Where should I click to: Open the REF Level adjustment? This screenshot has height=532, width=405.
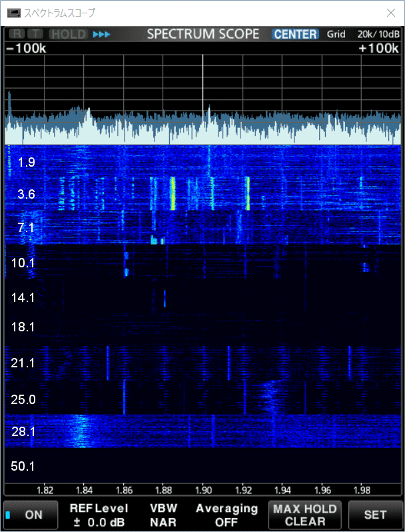click(97, 515)
